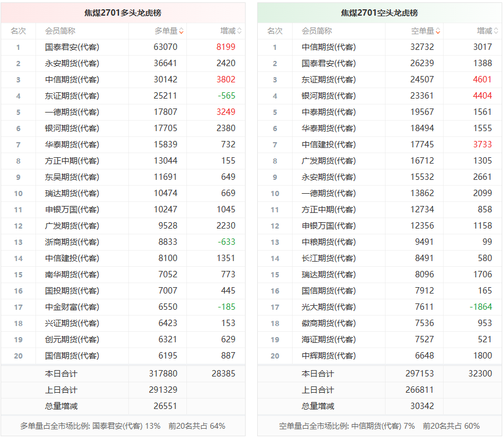504x438 pixels.
Task: Sort long table by 增减 sort arrows
Action: 239,31
